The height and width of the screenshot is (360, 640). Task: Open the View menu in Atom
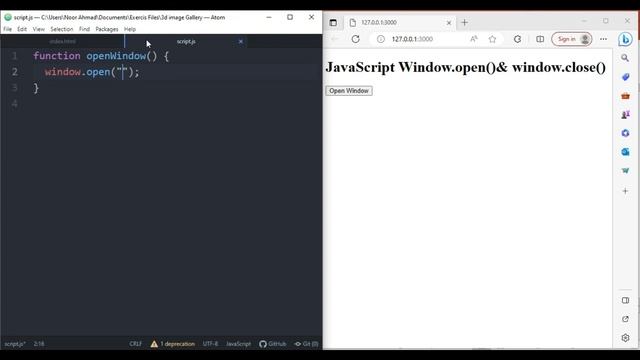point(39,29)
